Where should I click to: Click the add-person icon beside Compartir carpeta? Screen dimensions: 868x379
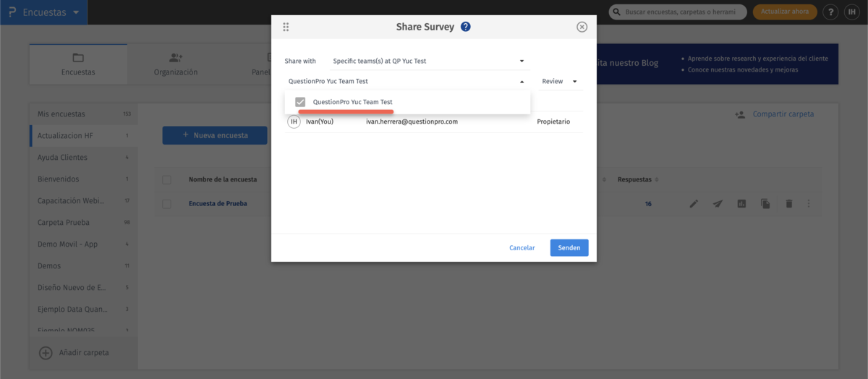[740, 114]
